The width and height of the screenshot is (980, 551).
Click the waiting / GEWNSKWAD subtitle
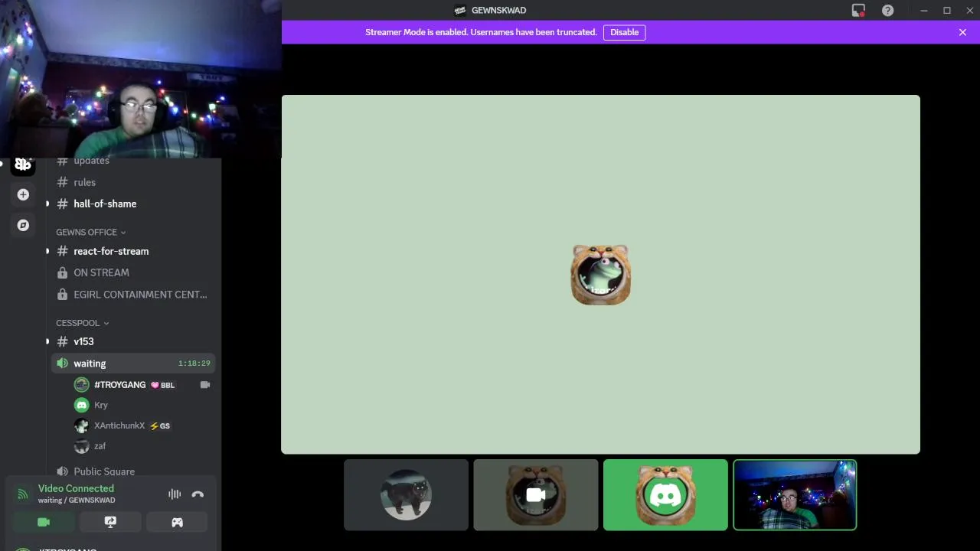coord(77,500)
